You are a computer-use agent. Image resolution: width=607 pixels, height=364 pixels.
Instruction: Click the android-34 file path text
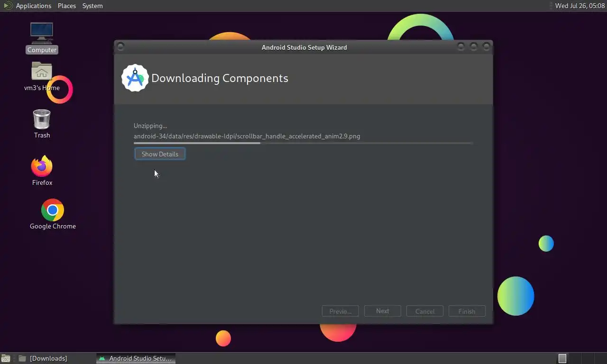tap(247, 136)
